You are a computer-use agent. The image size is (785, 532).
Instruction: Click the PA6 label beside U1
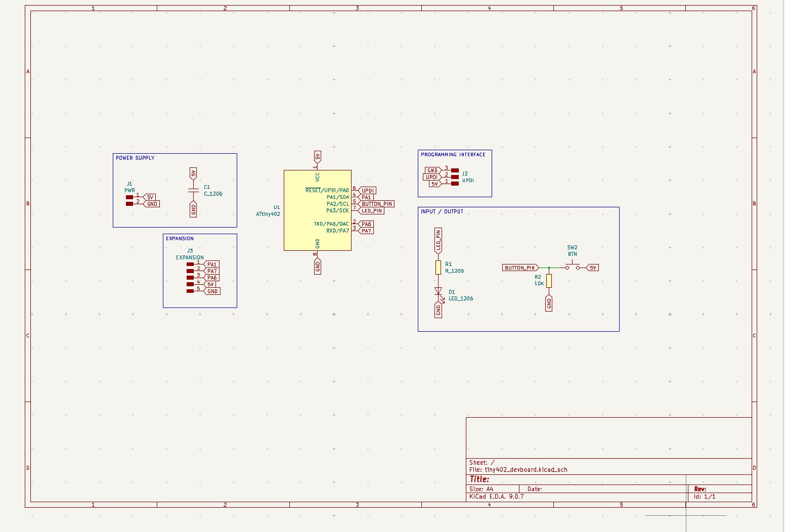click(366, 224)
